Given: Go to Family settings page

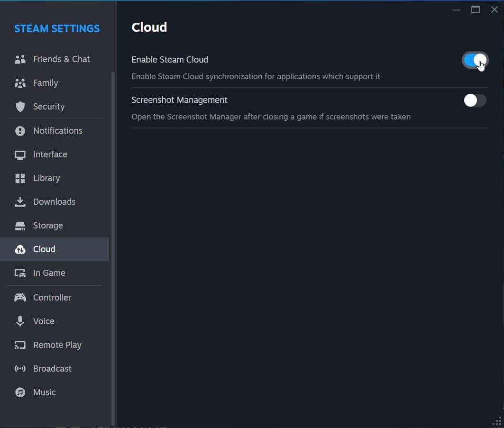Looking at the screenshot, I should point(55,83).
